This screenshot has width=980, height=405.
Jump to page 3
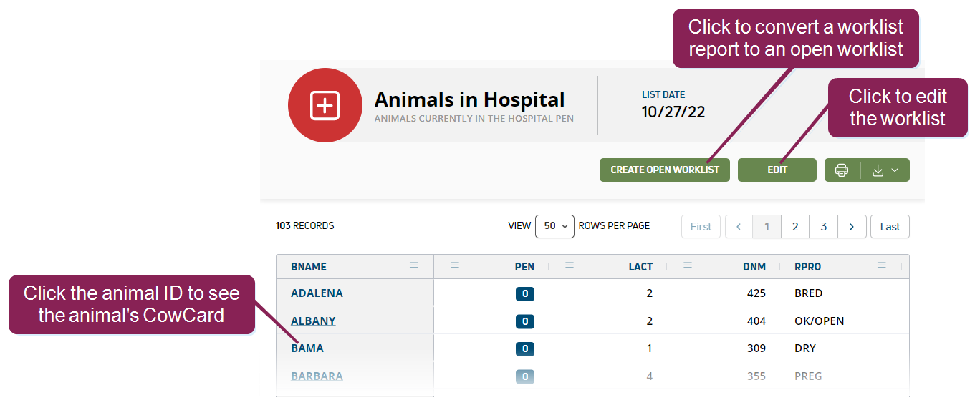(x=824, y=227)
